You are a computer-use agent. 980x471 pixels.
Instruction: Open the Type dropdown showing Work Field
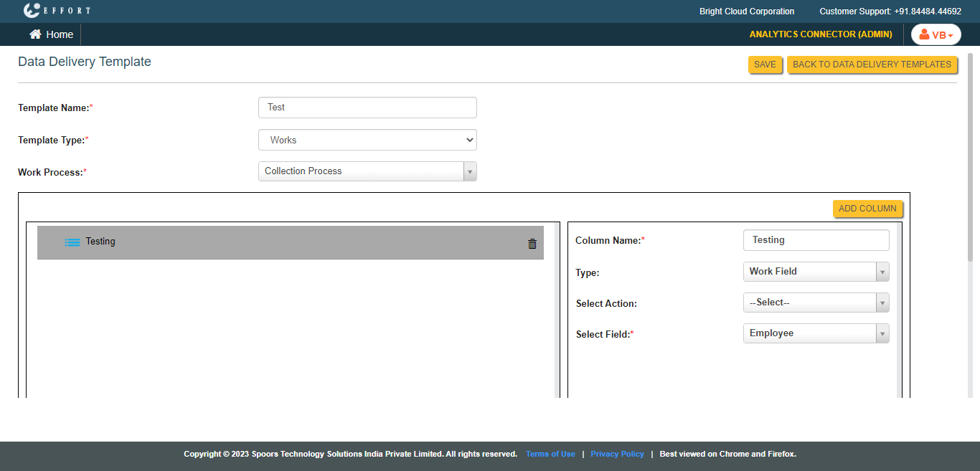(x=816, y=272)
